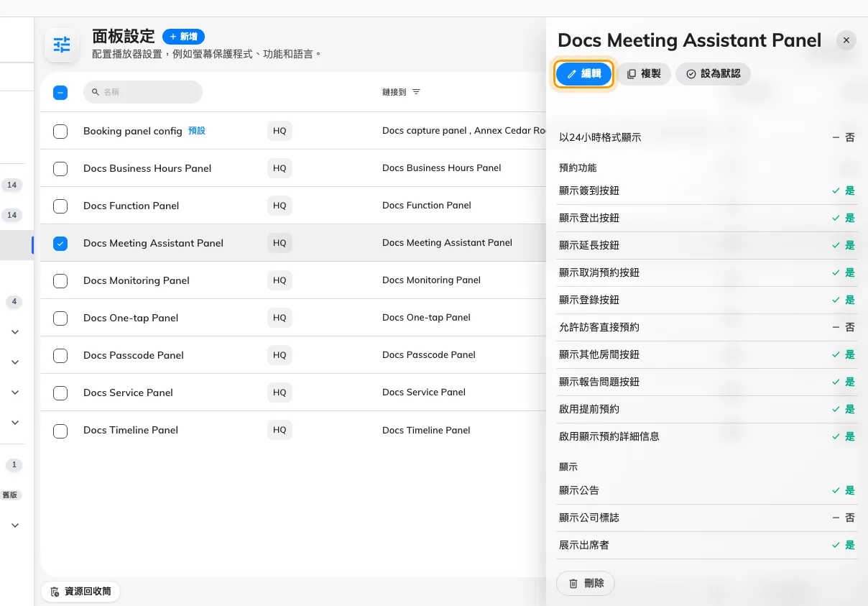Click the 以24小時格式顯示 setting row
Viewport: 868px width, 606px height.
pyautogui.click(x=707, y=137)
